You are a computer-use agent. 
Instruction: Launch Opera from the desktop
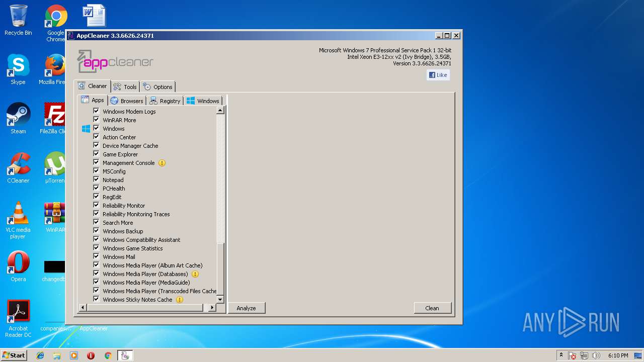point(18,266)
